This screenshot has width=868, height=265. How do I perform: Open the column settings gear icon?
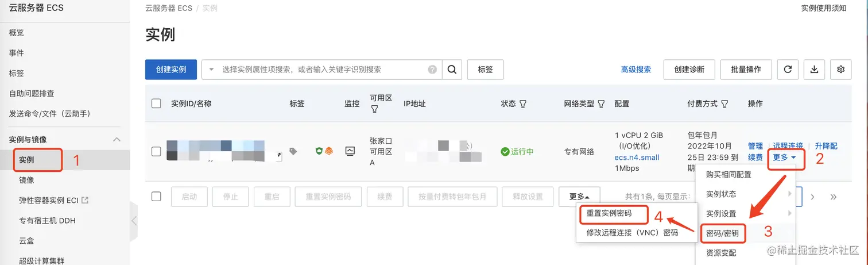pos(840,70)
